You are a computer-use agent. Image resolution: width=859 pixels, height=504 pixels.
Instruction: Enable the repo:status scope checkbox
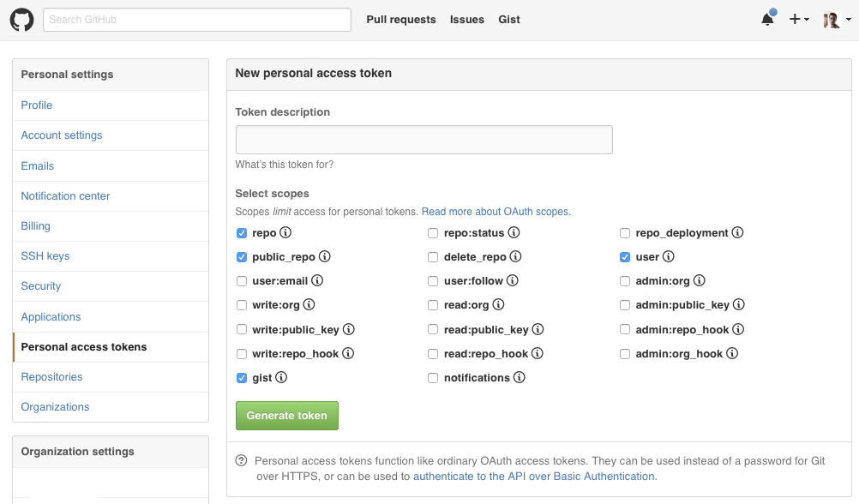click(x=433, y=233)
